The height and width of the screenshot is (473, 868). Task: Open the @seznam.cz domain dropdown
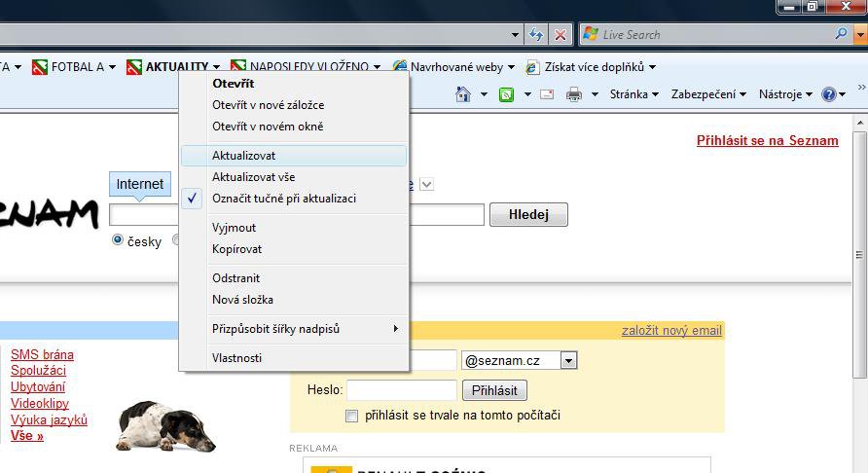568,361
